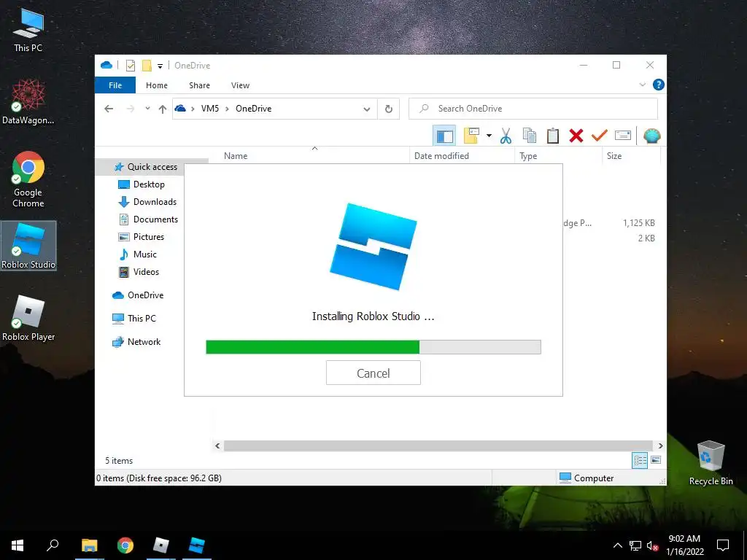Select the Google Chrome desktop shortcut
Image resolution: width=747 pixels, height=560 pixels.
[28, 179]
